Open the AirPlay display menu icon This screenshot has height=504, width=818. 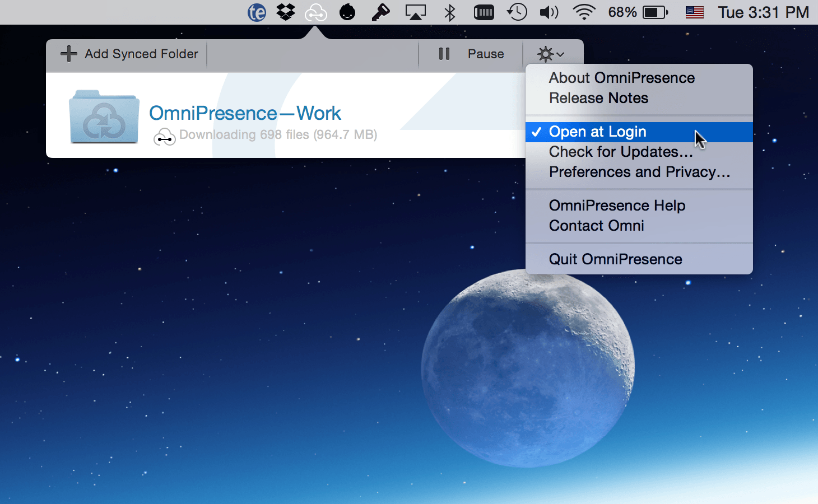point(415,12)
